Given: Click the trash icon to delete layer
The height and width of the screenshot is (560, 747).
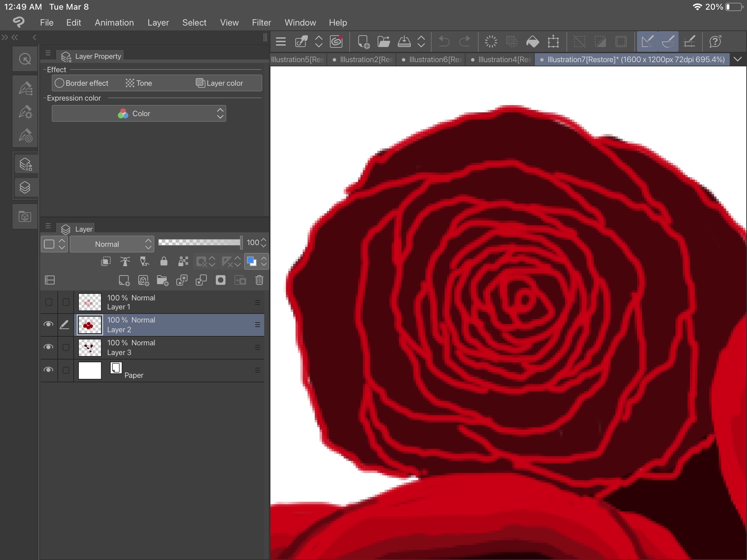Looking at the screenshot, I should [259, 280].
